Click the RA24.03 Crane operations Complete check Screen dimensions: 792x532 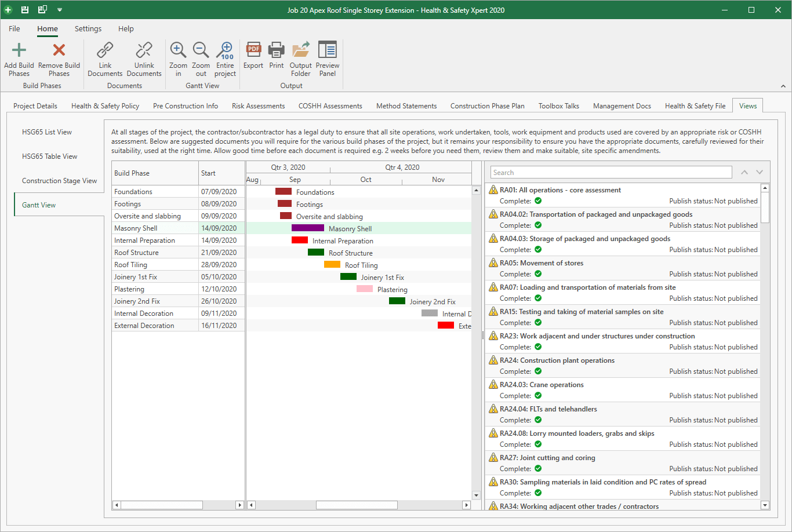coord(538,396)
